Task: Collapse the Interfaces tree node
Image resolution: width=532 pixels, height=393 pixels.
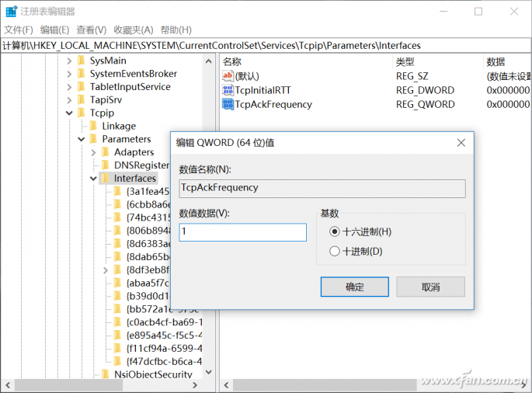Action: point(94,178)
